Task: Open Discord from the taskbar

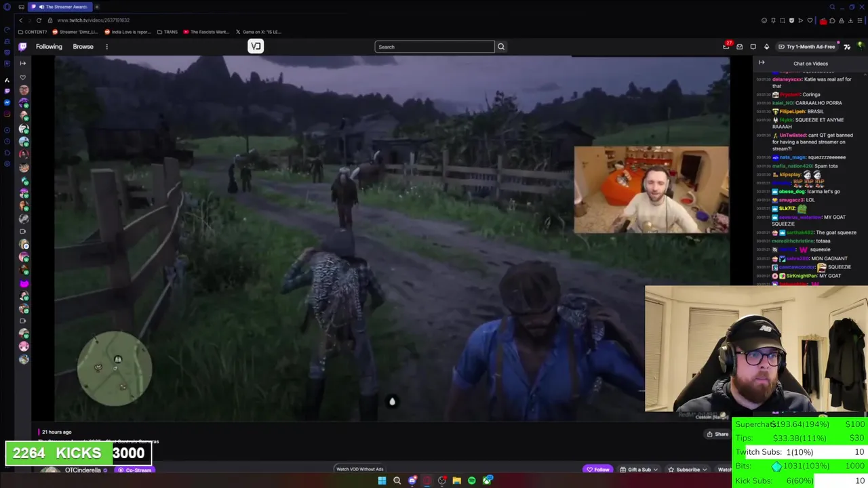Action: [x=412, y=481]
